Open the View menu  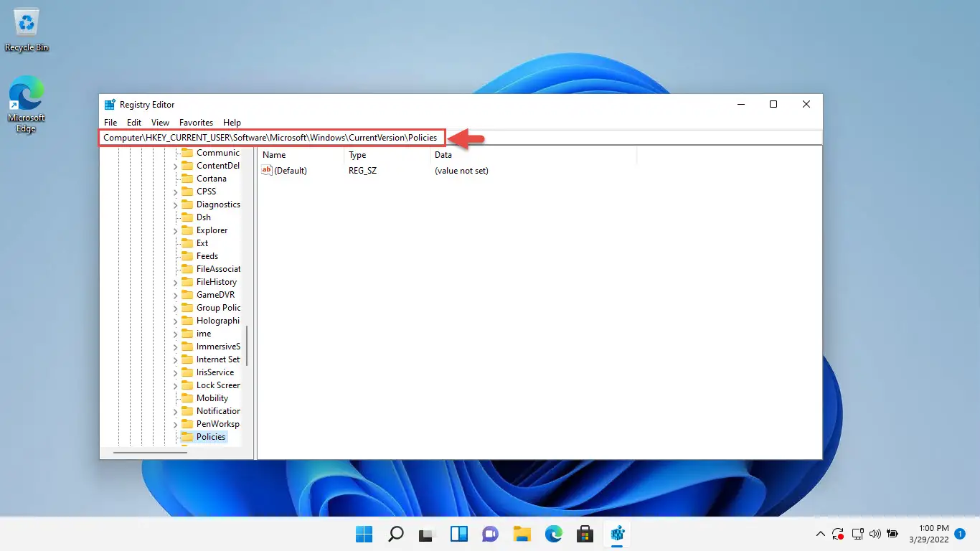tap(161, 123)
